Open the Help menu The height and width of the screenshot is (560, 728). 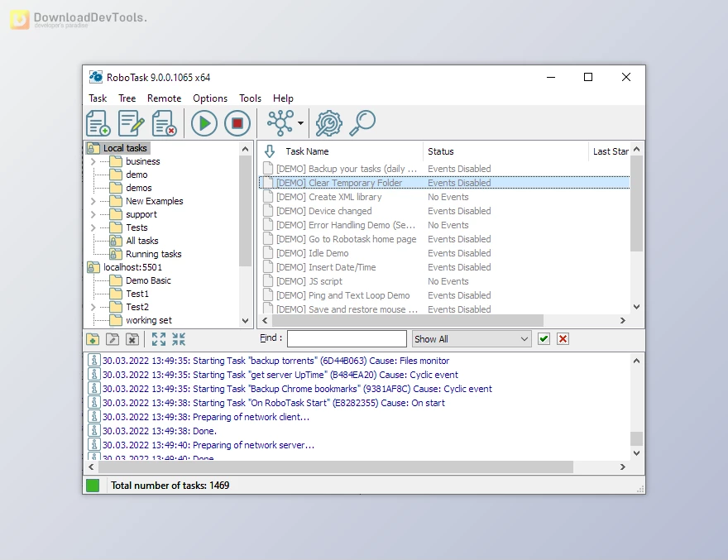pos(283,98)
